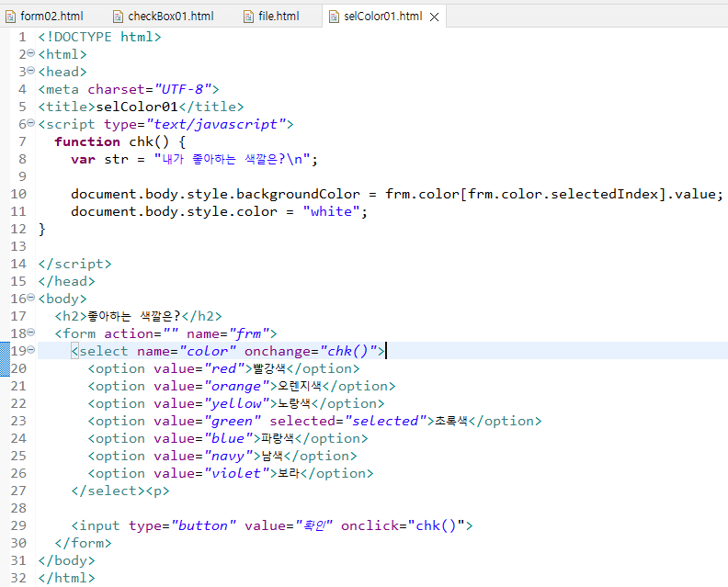This screenshot has height=587, width=728.
Task: Click the option value "violet" line
Action: pos(231,473)
